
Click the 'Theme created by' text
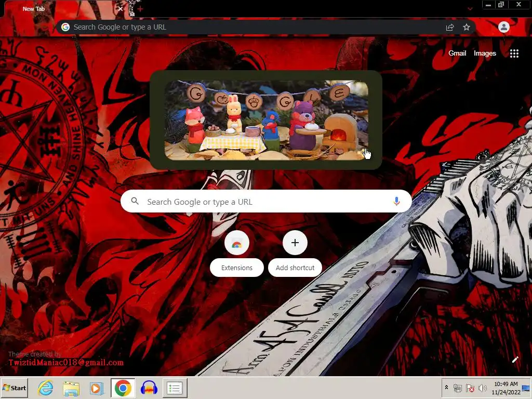[x=35, y=354]
